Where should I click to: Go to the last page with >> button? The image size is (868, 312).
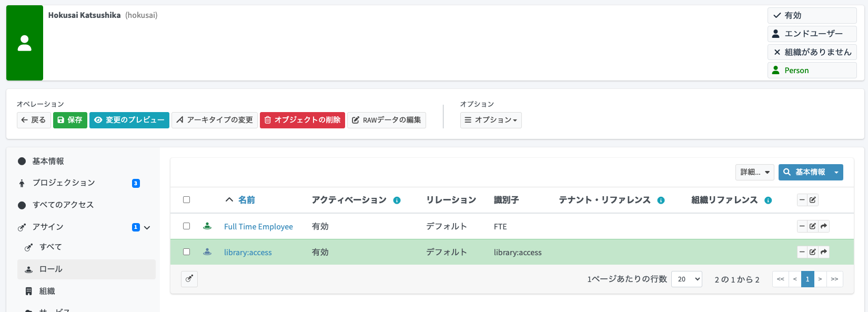tap(834, 279)
